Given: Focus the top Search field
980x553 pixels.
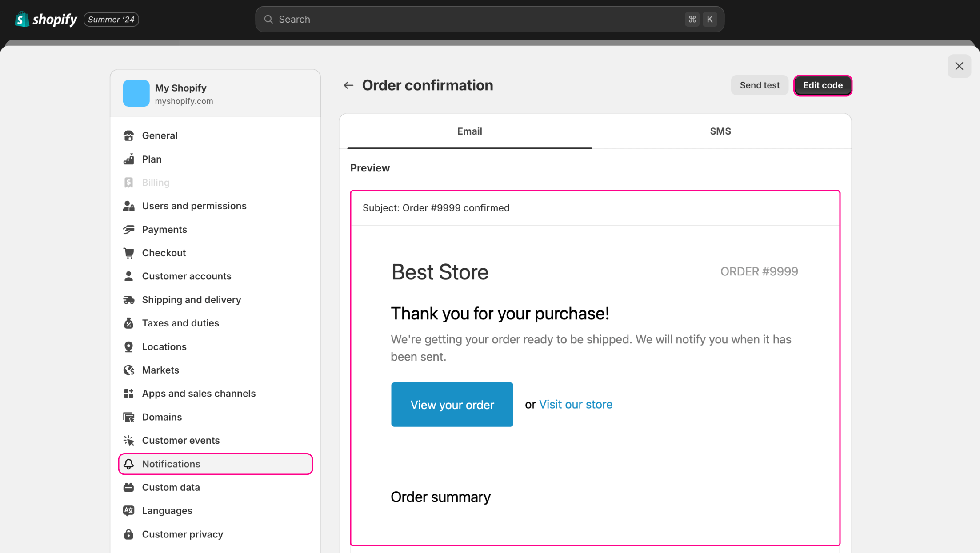Looking at the screenshot, I should coord(489,20).
